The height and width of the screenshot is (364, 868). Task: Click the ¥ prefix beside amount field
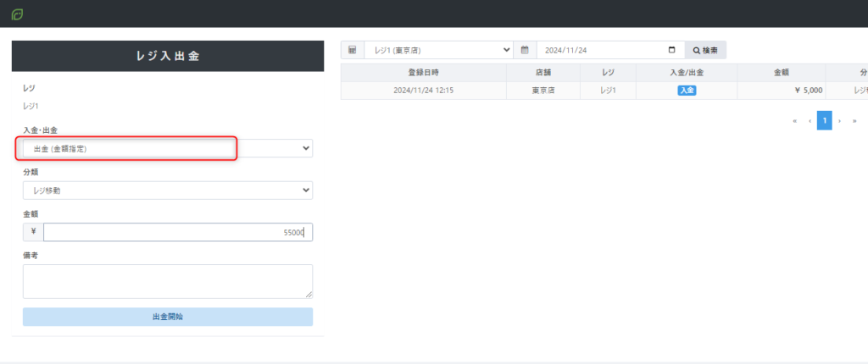(x=33, y=232)
